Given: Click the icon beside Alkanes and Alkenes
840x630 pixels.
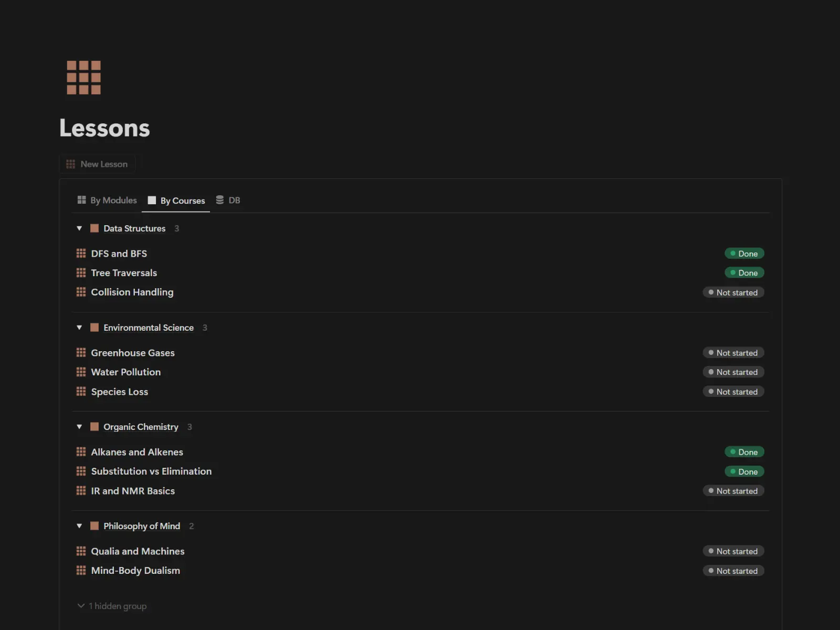Looking at the screenshot, I should [81, 452].
